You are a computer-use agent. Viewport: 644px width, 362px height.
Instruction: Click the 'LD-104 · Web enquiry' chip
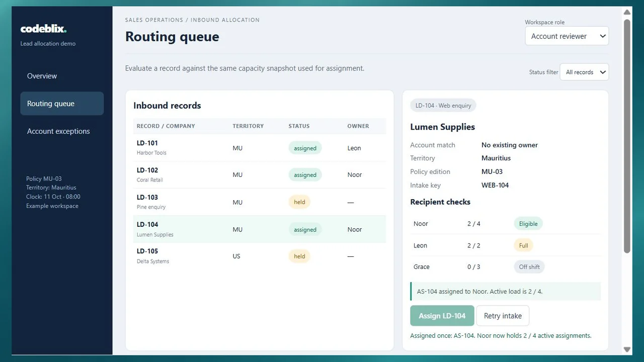coord(443,106)
